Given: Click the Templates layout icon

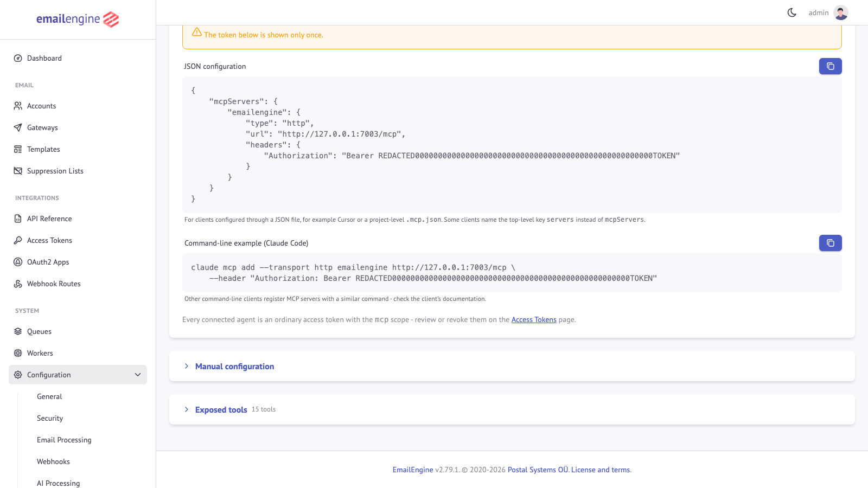Looking at the screenshot, I should tap(18, 149).
